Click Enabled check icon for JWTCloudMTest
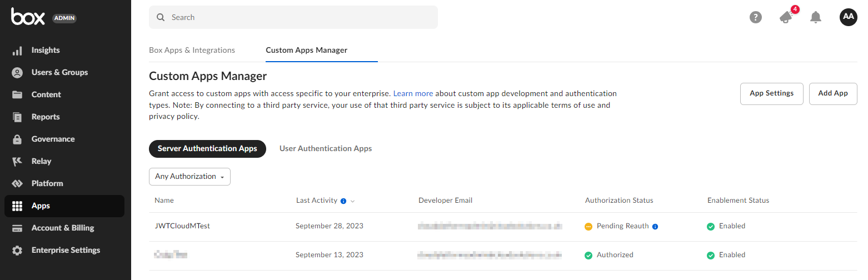 pos(711,227)
